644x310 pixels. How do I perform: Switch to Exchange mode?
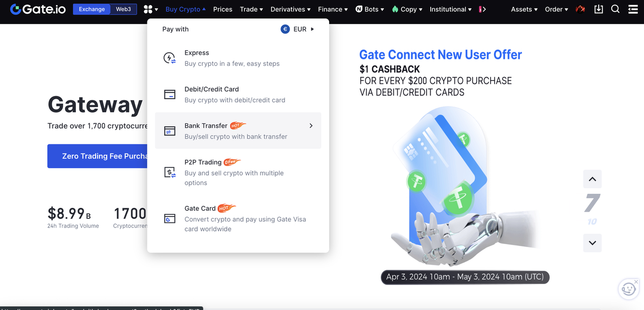point(92,9)
